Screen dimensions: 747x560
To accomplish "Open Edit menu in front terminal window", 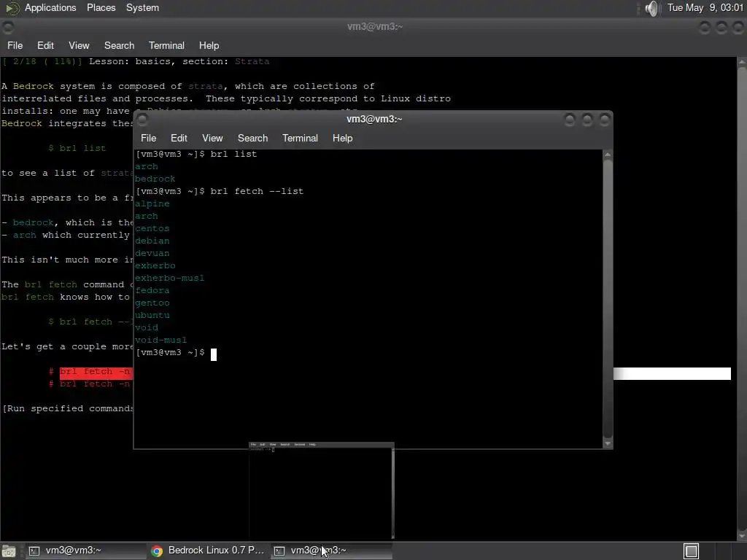I will pyautogui.click(x=179, y=138).
